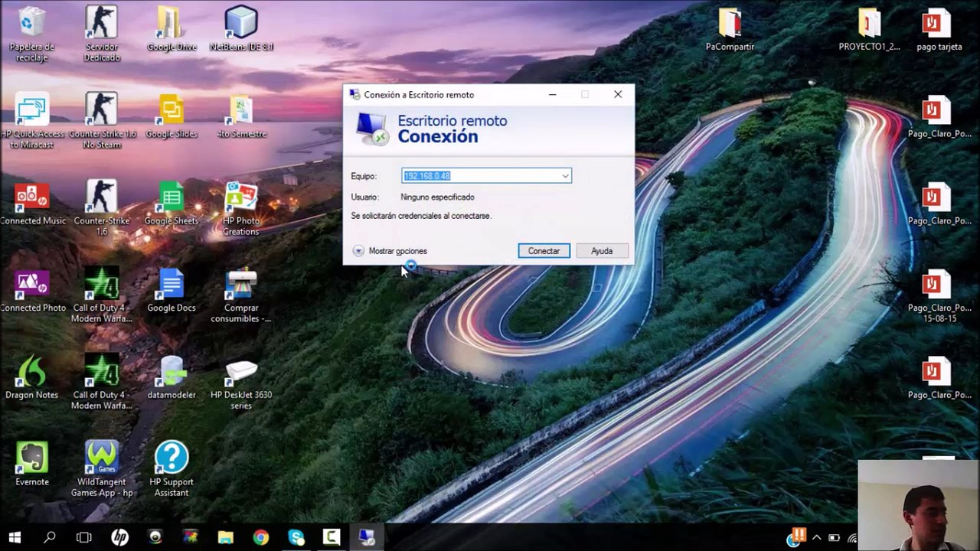Select the Google Sheets shortcut
The image size is (980, 551).
171,204
